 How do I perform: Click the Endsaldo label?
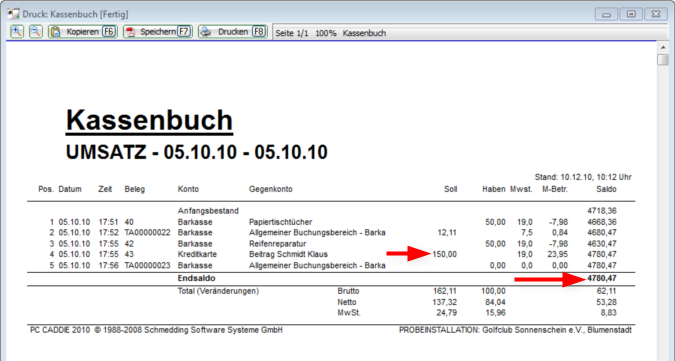pos(196,278)
